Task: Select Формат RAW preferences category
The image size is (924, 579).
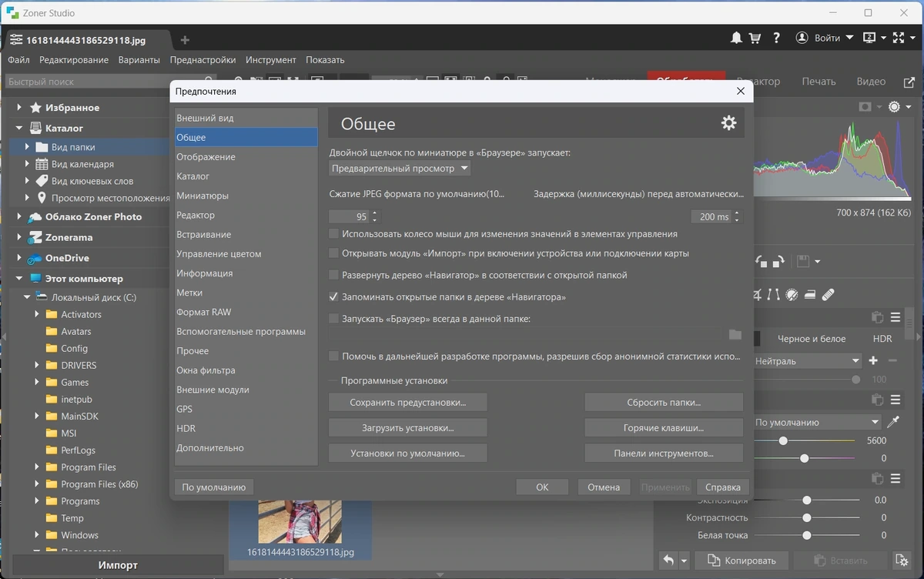Action: [x=203, y=312]
